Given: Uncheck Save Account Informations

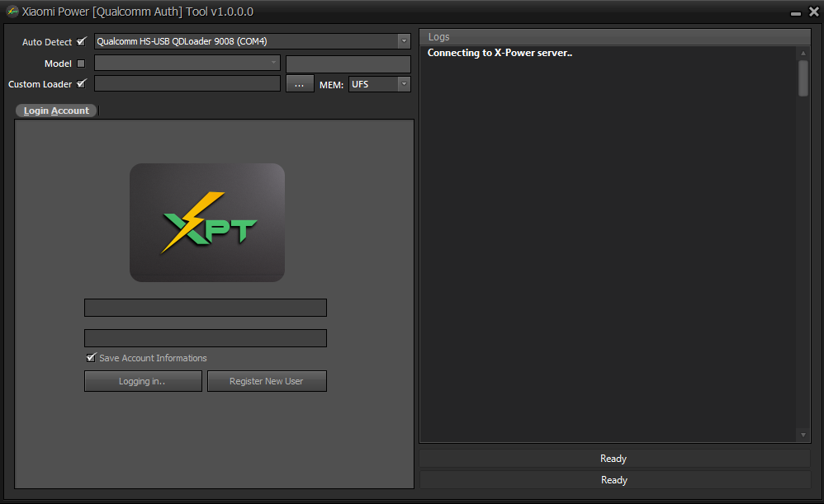Looking at the screenshot, I should coord(91,358).
